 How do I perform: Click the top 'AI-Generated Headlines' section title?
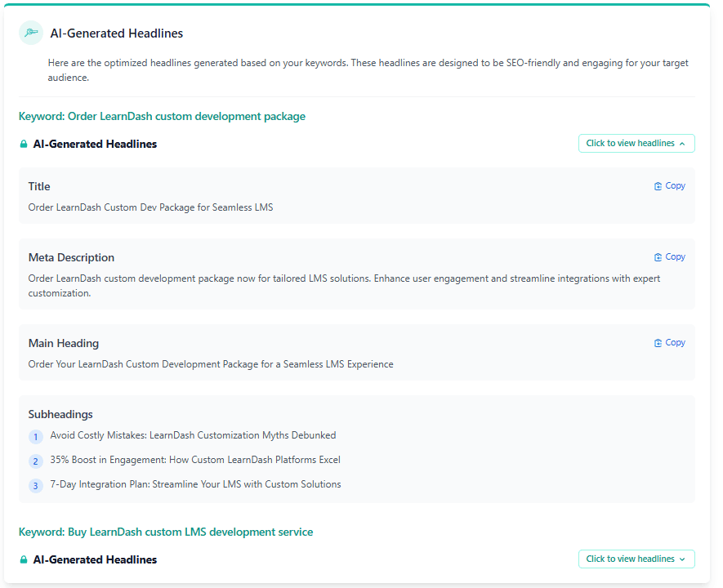click(x=117, y=33)
